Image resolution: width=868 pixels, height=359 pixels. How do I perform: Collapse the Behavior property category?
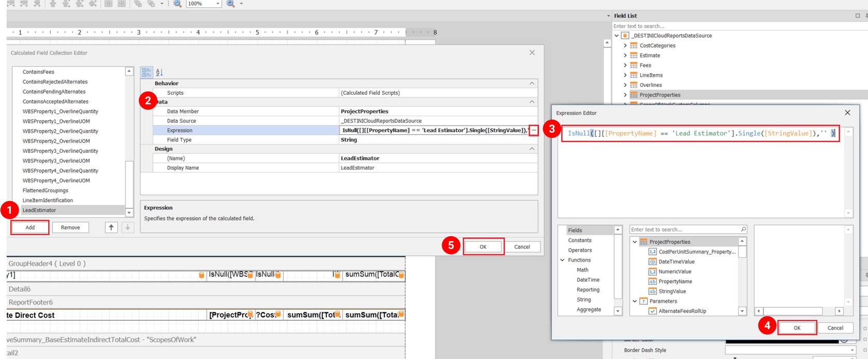click(532, 83)
